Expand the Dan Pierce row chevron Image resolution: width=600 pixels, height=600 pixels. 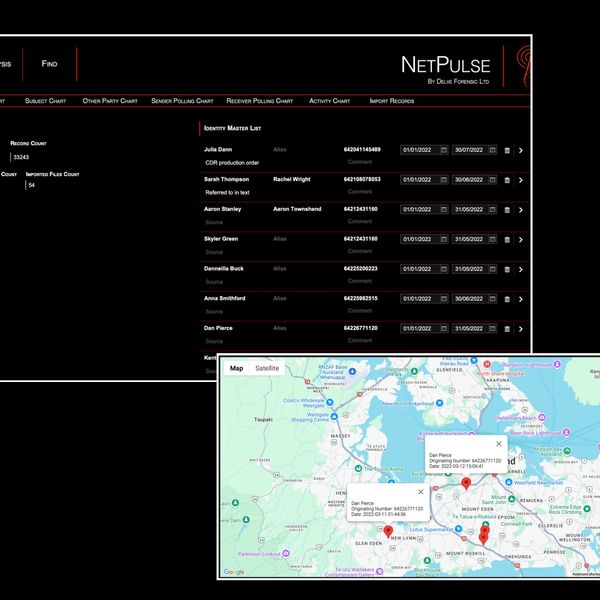tap(521, 329)
